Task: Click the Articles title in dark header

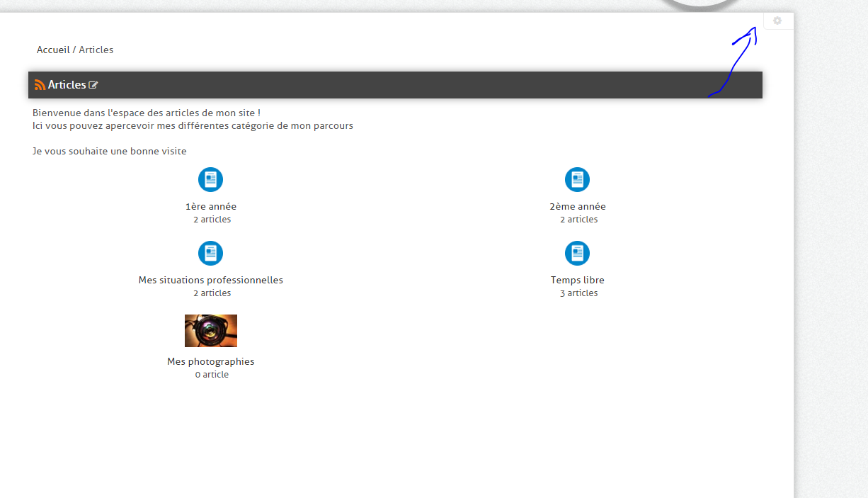Action: click(x=67, y=85)
